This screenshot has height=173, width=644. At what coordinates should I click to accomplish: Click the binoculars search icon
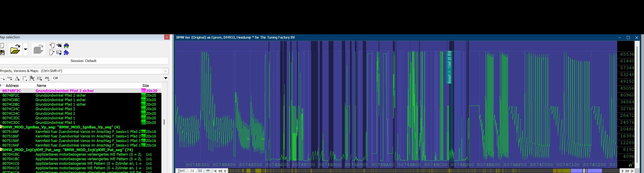click(x=66, y=46)
